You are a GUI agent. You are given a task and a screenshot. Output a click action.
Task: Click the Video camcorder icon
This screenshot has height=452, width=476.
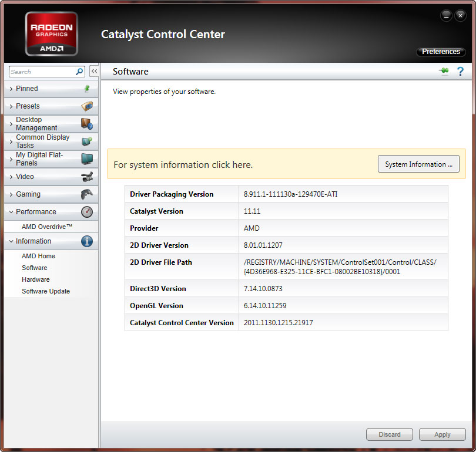tap(87, 177)
